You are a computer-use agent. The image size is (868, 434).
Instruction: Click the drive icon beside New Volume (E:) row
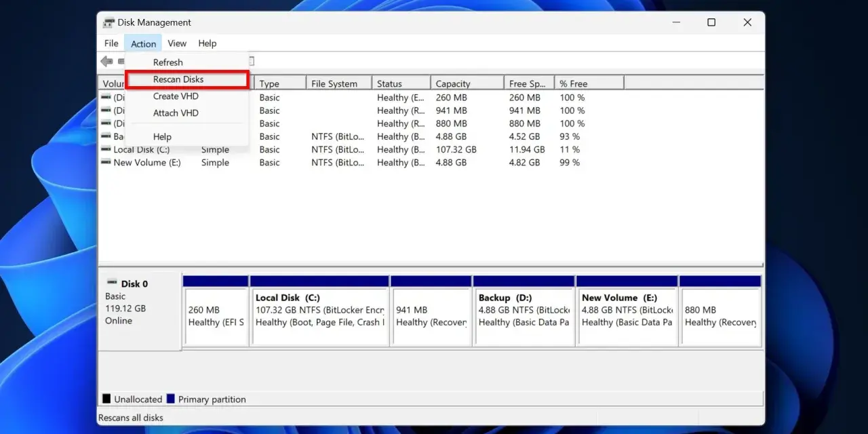coord(106,162)
